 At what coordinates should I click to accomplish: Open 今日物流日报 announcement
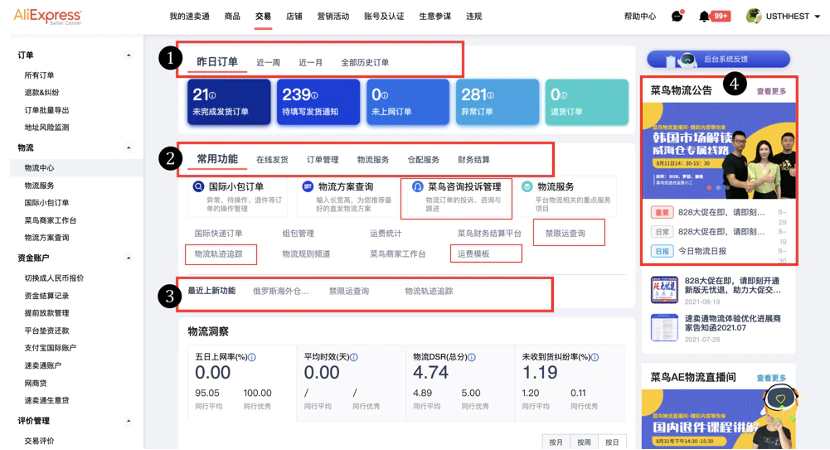(702, 251)
